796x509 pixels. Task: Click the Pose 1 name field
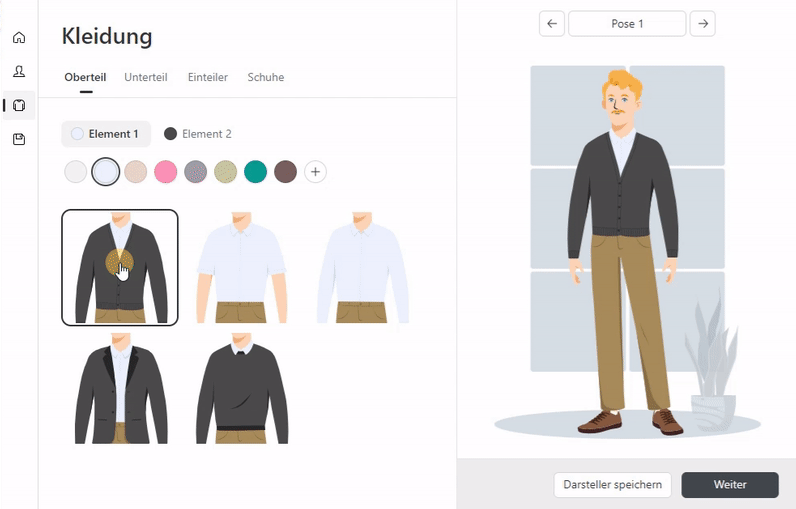(x=627, y=24)
